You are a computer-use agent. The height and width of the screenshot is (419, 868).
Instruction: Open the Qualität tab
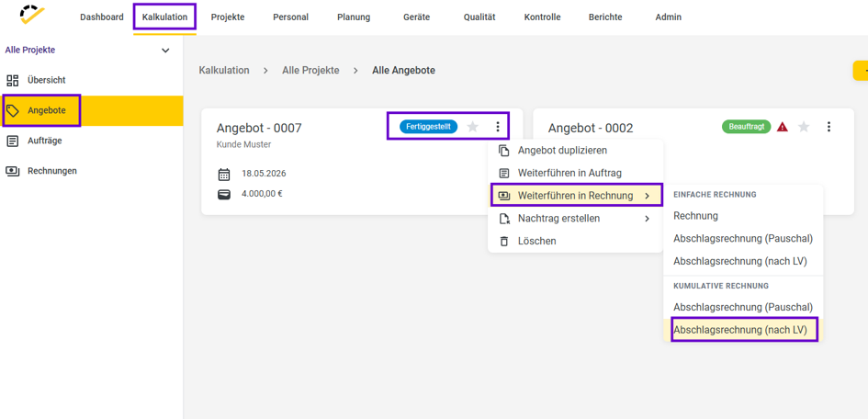[x=479, y=17]
